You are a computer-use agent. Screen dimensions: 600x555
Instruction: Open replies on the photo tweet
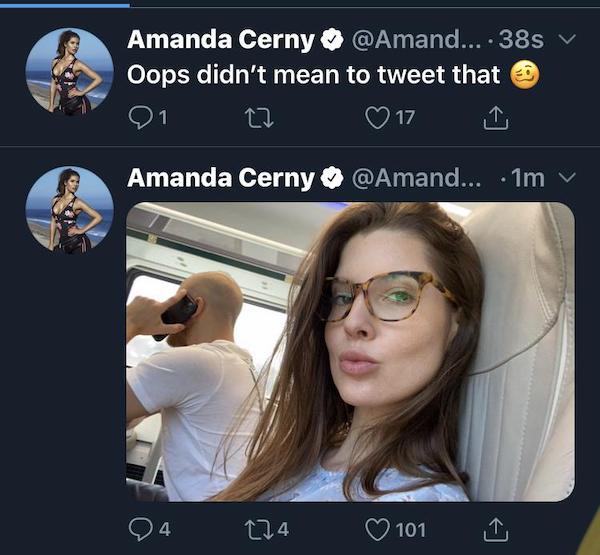(x=142, y=528)
